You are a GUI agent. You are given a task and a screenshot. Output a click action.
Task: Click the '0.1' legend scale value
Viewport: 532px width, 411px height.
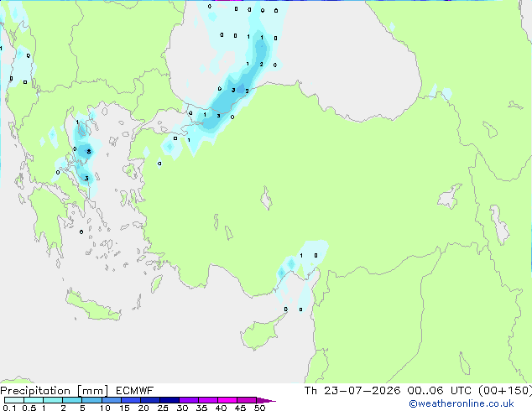point(9,408)
